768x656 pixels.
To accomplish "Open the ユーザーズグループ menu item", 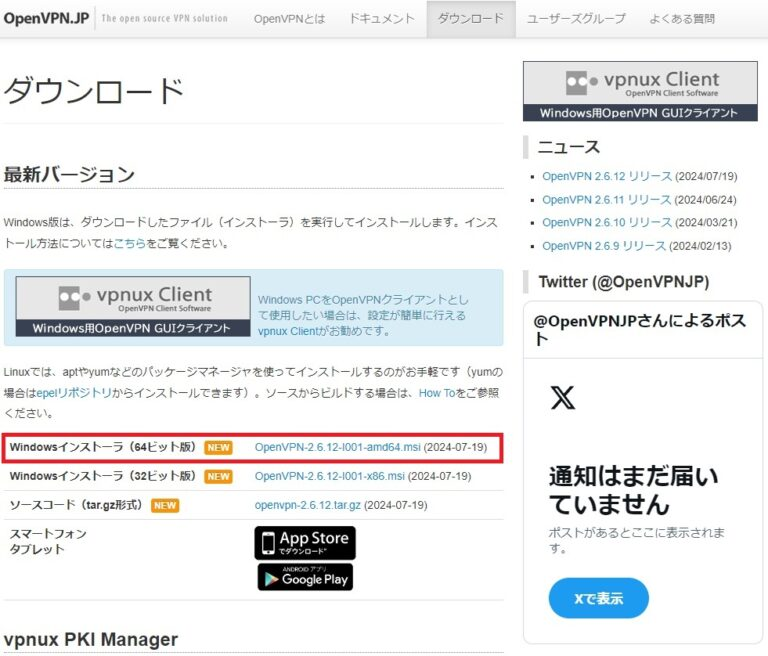I will (x=576, y=19).
